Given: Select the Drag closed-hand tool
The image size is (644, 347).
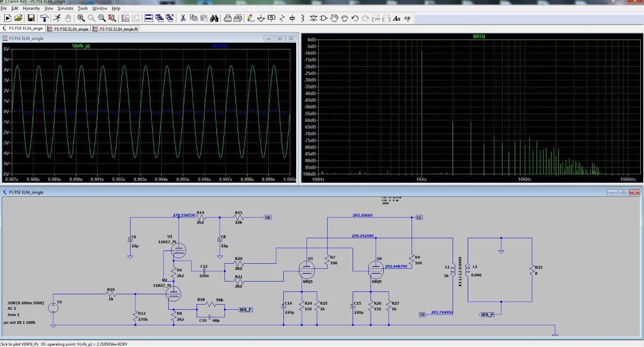Looking at the screenshot, I should click(345, 18).
